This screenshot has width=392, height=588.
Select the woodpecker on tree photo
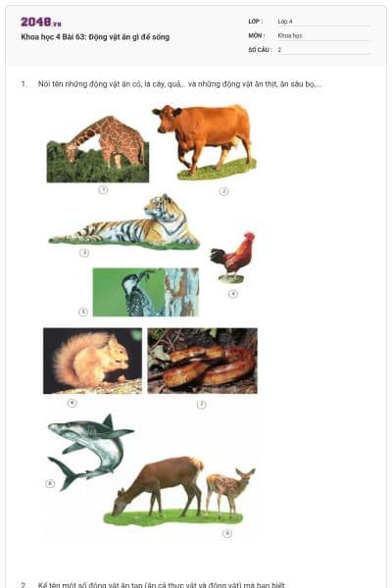[x=146, y=292]
